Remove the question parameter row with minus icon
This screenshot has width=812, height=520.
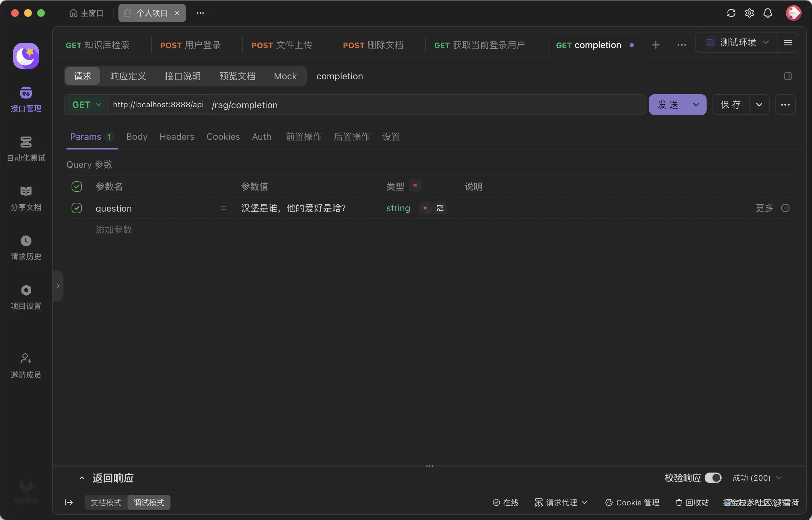(x=785, y=208)
